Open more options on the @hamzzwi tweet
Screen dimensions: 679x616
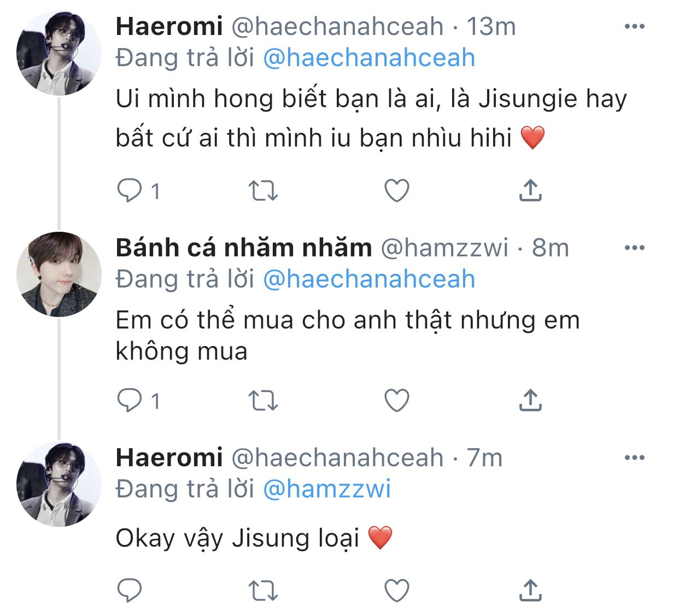634,248
